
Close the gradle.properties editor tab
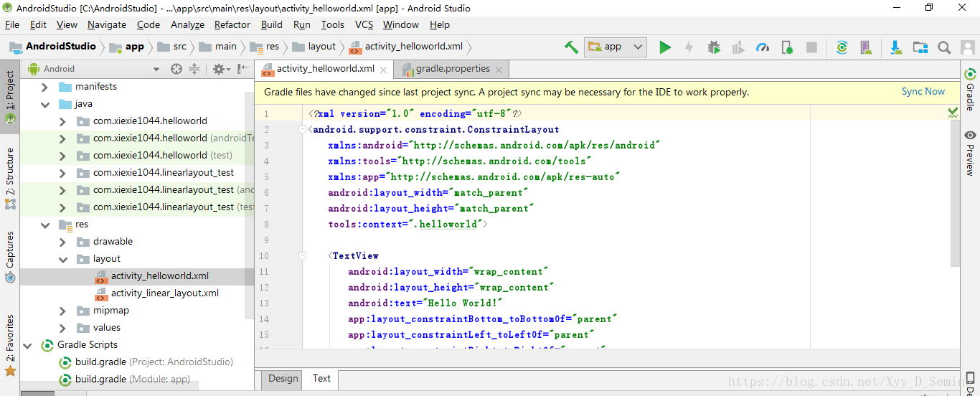click(x=499, y=70)
